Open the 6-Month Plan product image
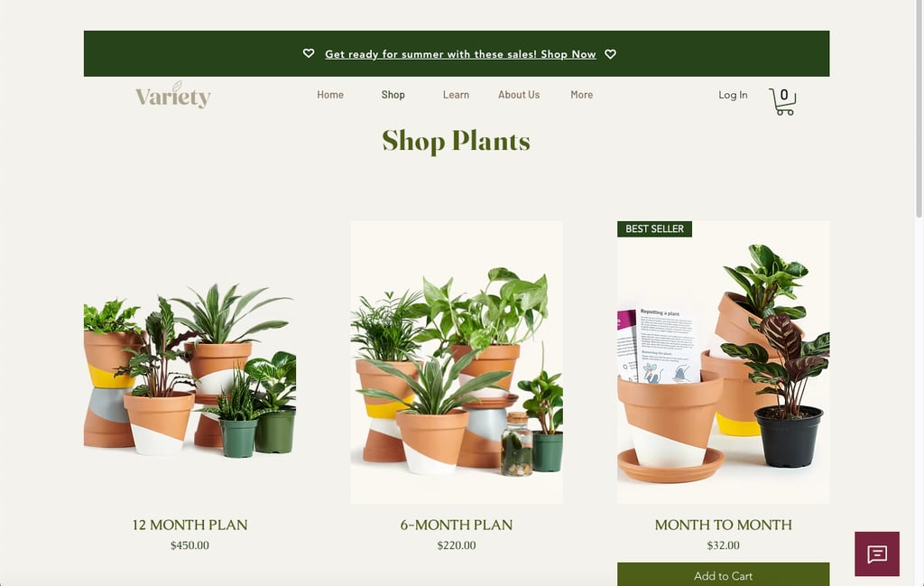 click(457, 363)
